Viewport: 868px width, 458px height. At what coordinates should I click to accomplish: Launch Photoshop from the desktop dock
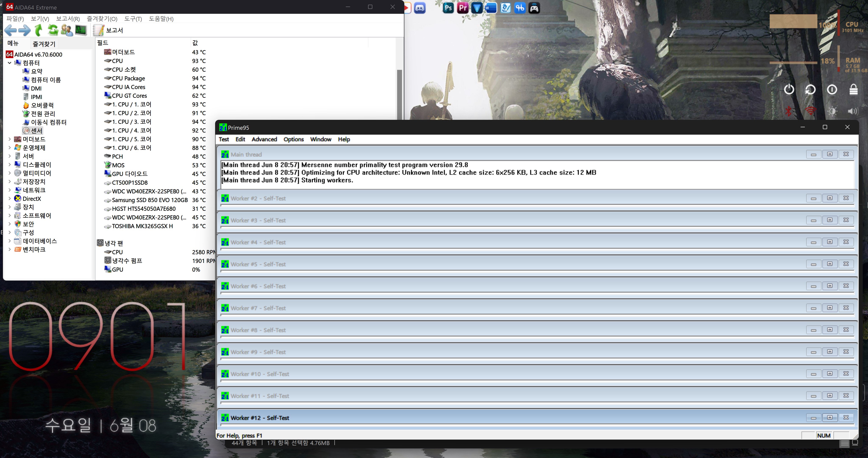(x=448, y=8)
